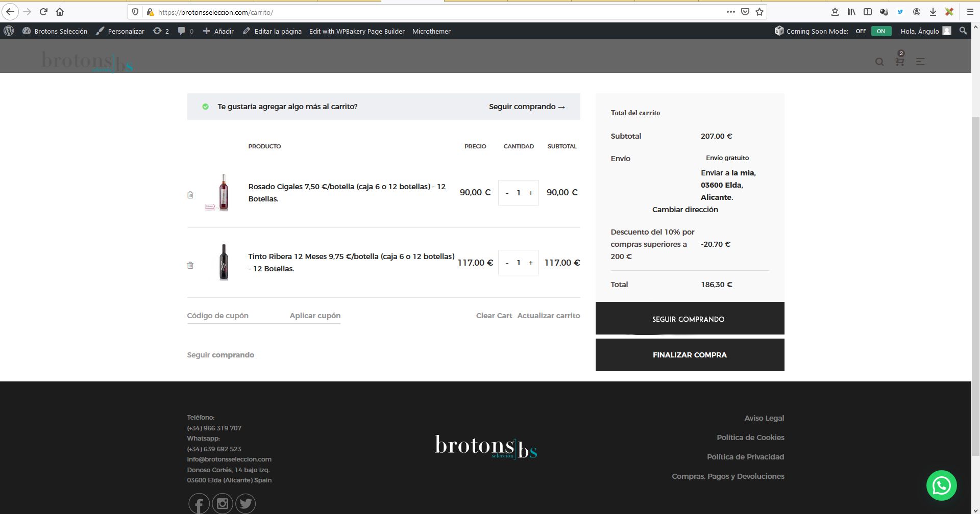Open the admin bar search magnifier
The width and height of the screenshot is (980, 514).
[963, 31]
